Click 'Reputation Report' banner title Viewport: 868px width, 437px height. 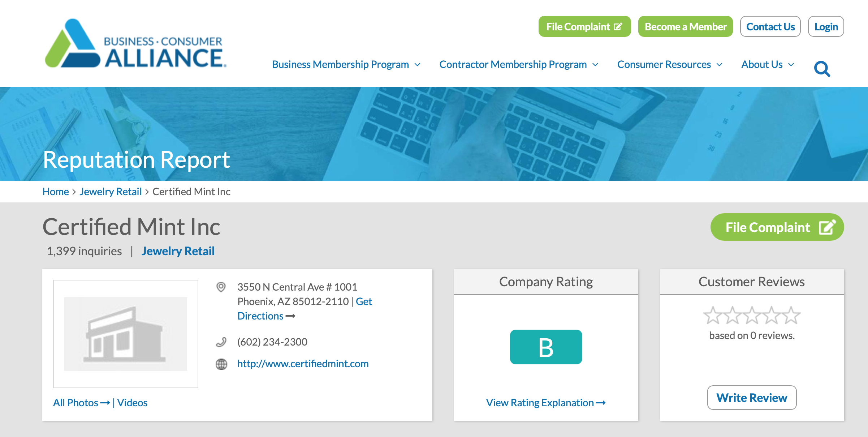(x=136, y=160)
